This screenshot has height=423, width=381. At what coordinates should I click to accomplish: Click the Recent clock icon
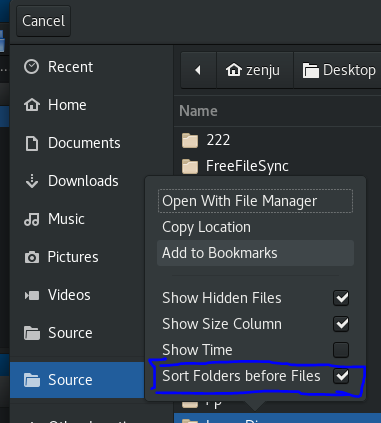tap(32, 67)
